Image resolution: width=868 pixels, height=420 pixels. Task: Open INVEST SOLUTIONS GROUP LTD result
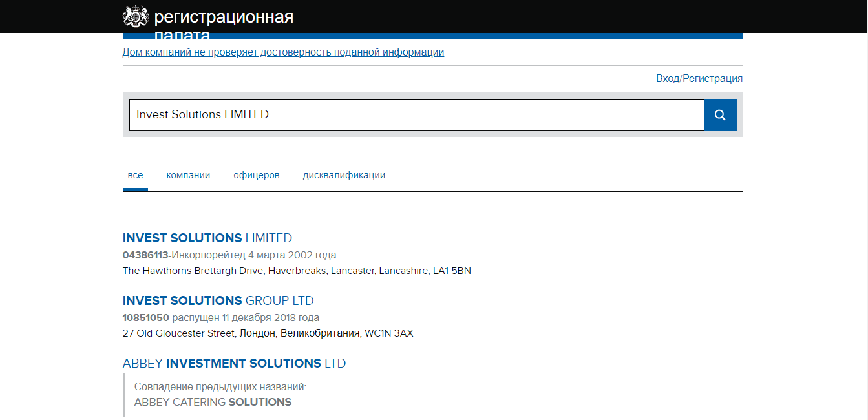point(218,300)
